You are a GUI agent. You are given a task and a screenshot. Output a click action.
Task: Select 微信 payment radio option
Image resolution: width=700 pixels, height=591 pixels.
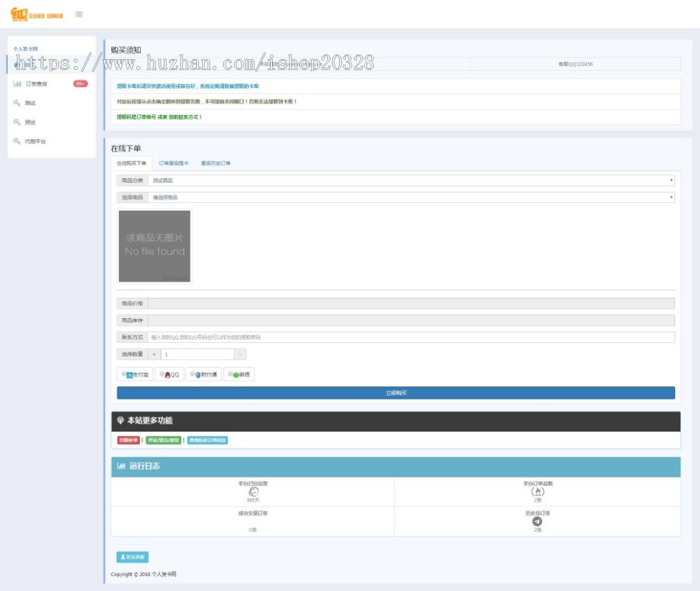(231, 374)
